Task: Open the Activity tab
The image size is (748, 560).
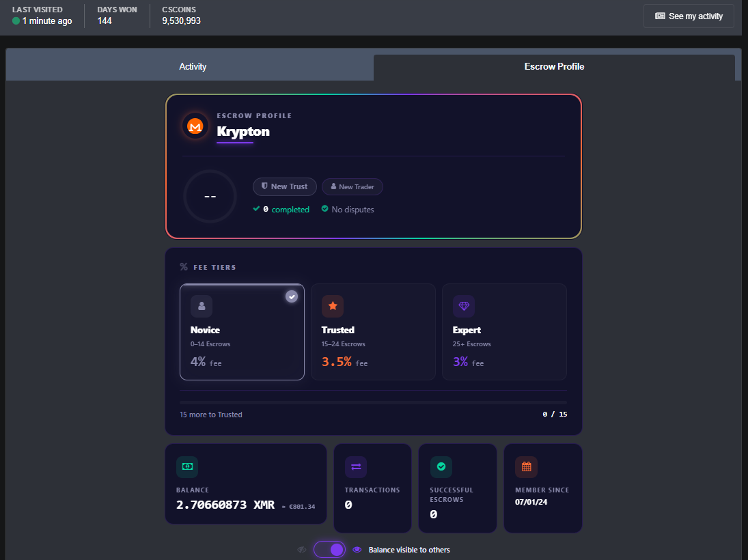Action: (x=190, y=66)
